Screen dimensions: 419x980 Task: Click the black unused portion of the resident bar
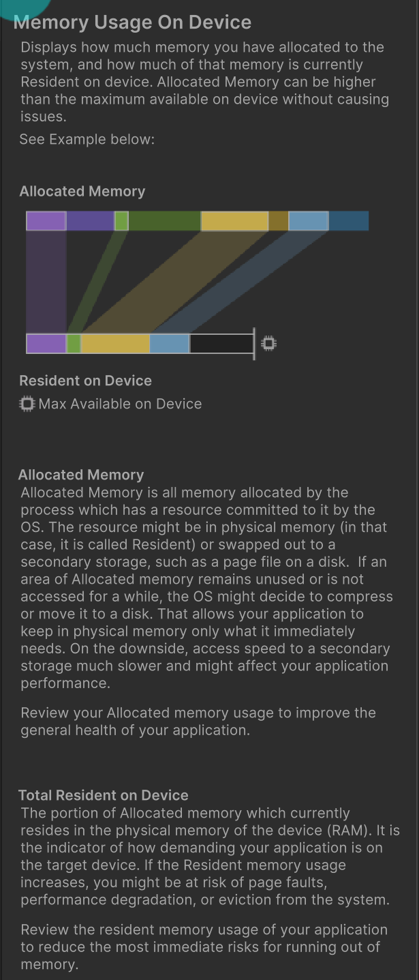(221, 344)
